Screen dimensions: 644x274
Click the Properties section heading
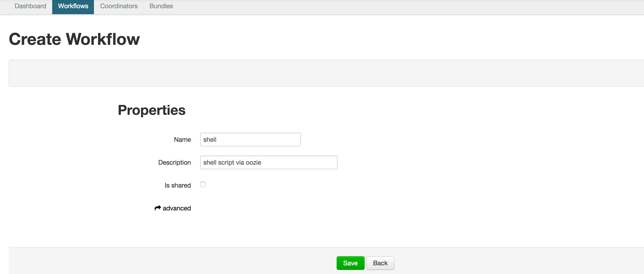tap(152, 110)
